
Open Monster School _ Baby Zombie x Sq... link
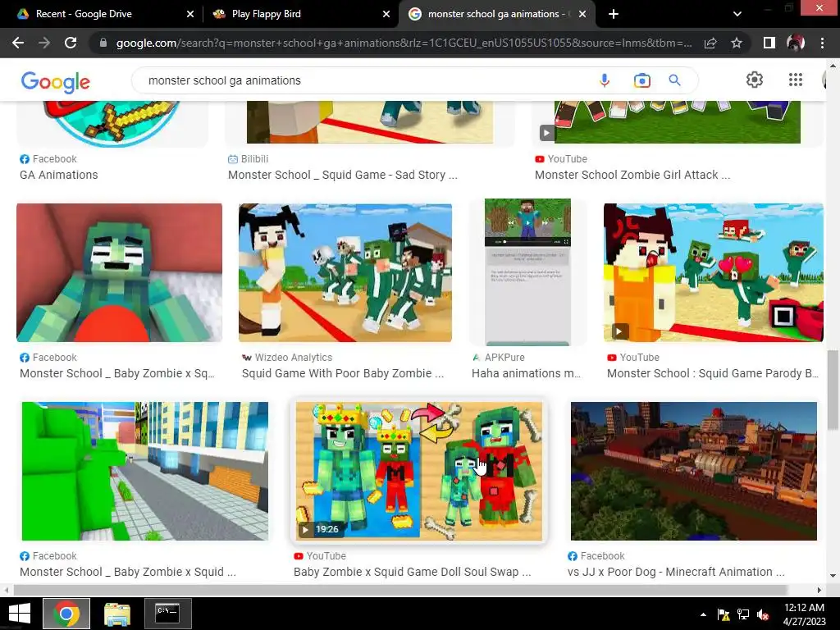point(116,373)
